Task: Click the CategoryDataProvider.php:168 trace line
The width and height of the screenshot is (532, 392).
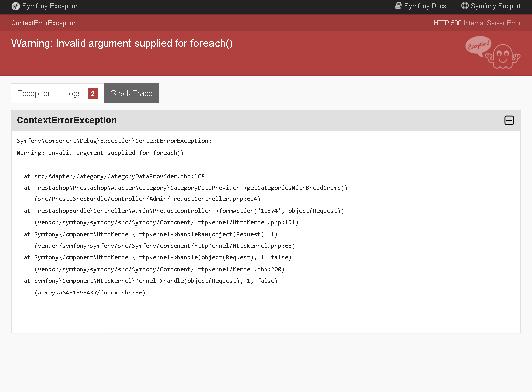Action: [114, 176]
